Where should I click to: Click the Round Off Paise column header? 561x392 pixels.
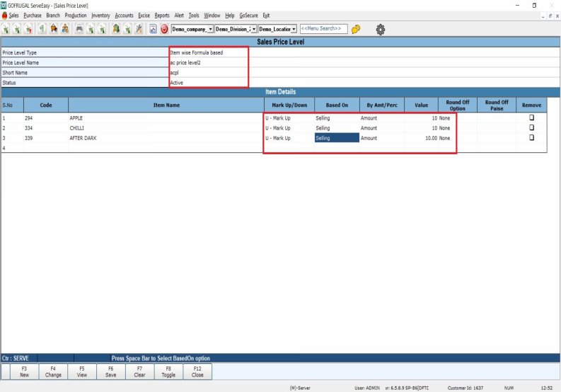coord(497,105)
